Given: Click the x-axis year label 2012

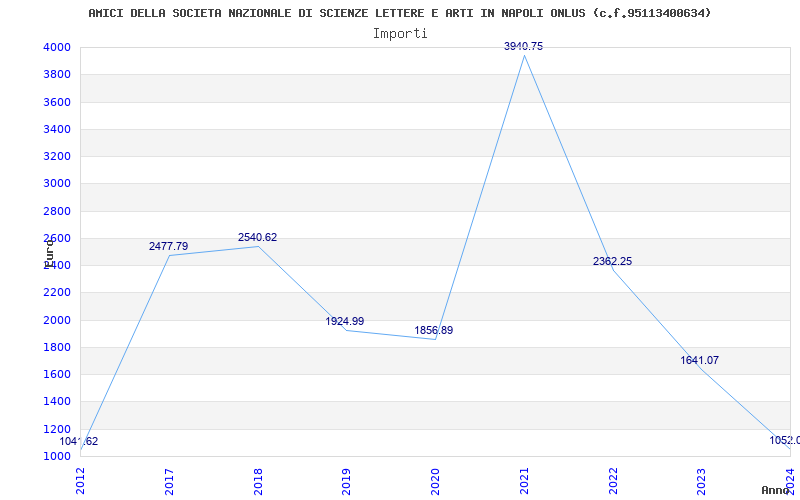Looking at the screenshot, I should click(81, 482).
